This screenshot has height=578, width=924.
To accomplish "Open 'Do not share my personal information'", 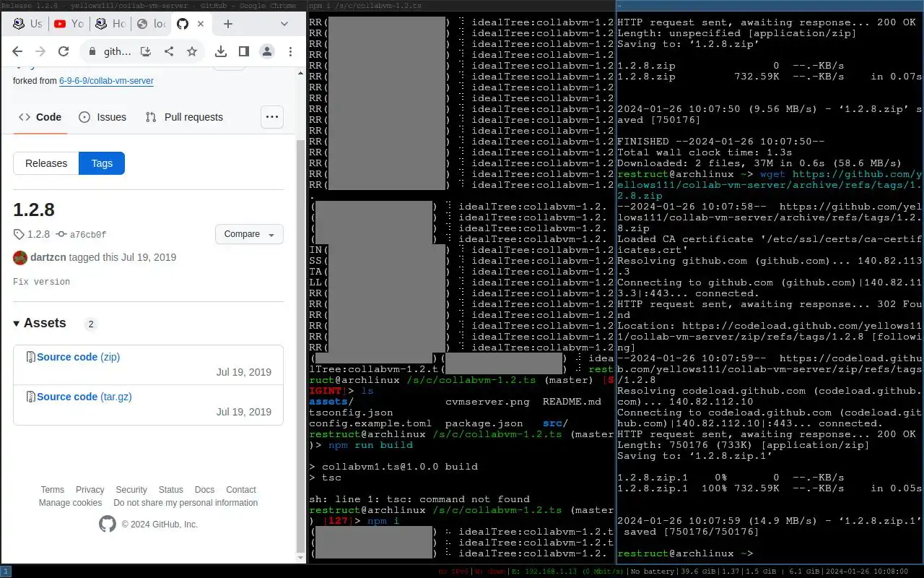I will (186, 503).
